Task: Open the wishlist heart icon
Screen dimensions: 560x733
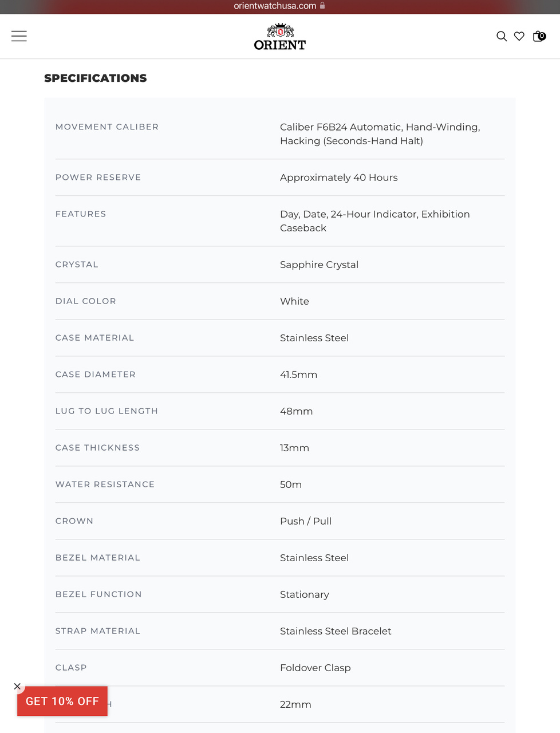Action: click(519, 36)
